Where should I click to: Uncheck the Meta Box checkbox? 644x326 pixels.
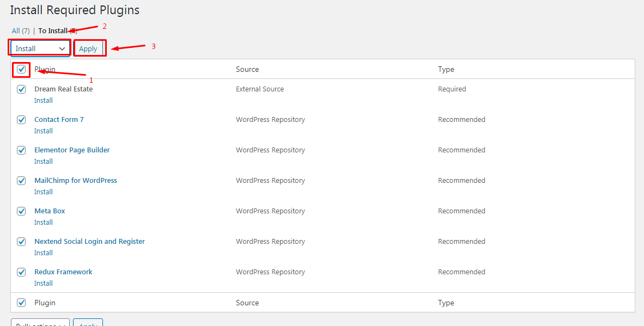click(21, 211)
